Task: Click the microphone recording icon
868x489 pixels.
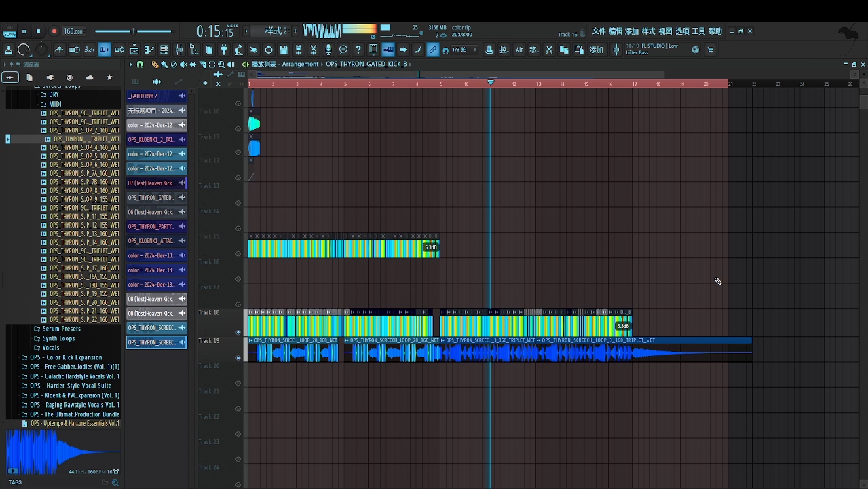Action: click(x=328, y=50)
